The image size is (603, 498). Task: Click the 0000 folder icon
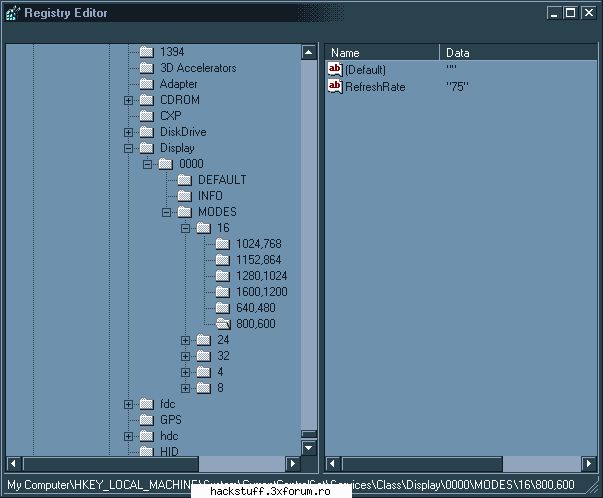(166, 164)
